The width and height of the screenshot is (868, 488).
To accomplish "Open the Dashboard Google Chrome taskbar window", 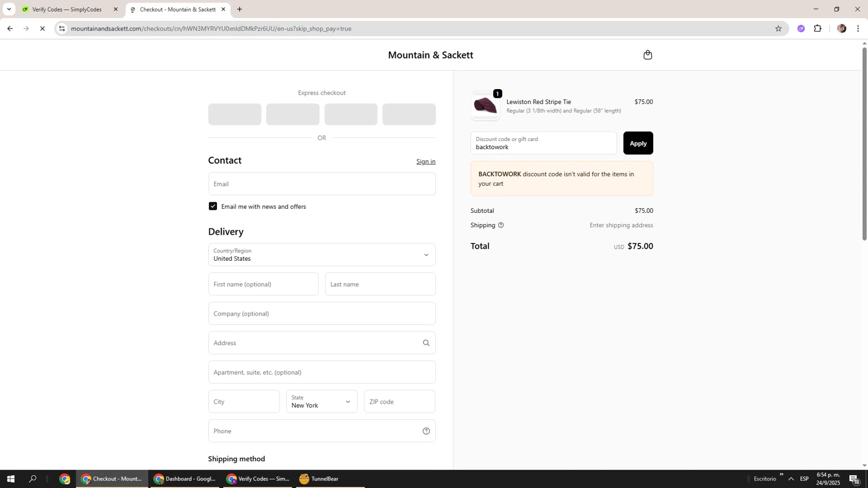I will 185,479.
